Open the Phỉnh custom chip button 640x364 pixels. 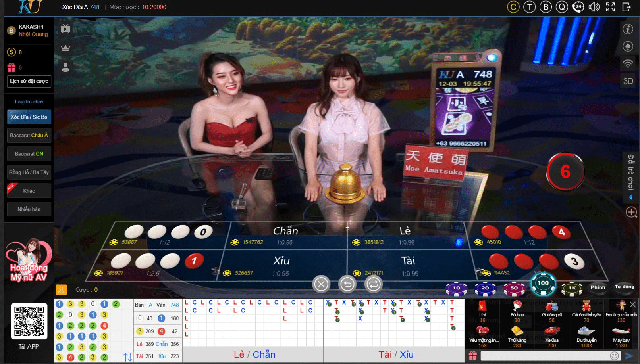(x=598, y=287)
